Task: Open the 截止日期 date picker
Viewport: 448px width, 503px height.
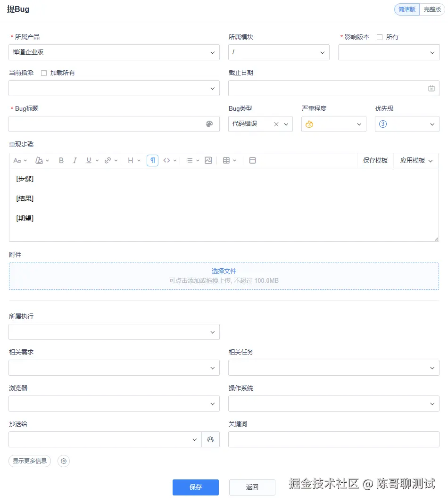Action: coord(431,88)
